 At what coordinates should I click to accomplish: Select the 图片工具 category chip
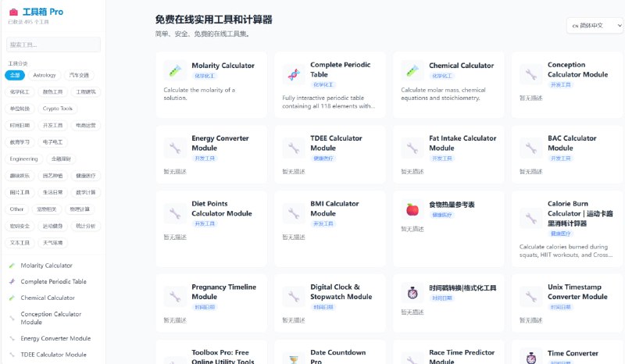tap(20, 192)
